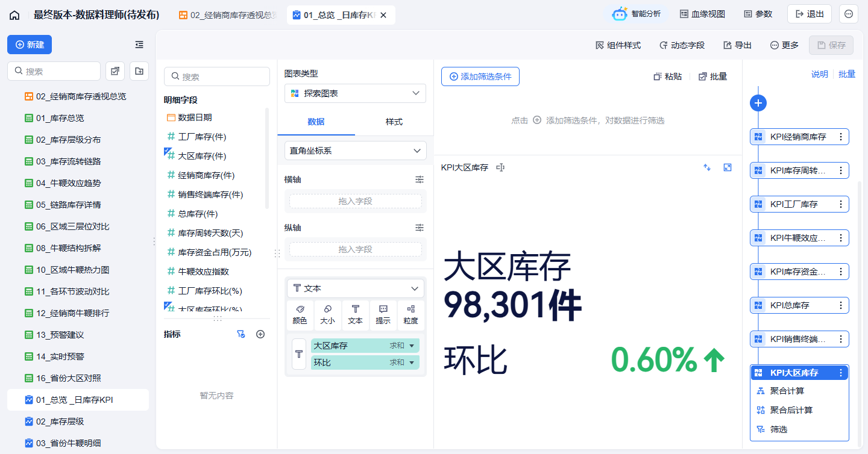This screenshot has height=454, width=868.
Task: Add a new 指标 with plus icon
Action: (260, 334)
